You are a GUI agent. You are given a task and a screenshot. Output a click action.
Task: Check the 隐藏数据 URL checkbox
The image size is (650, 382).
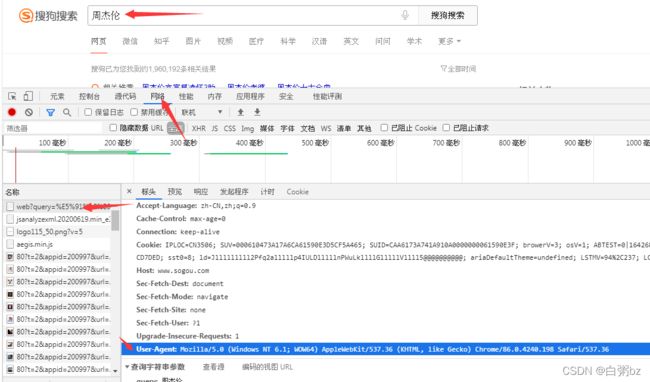(x=113, y=128)
